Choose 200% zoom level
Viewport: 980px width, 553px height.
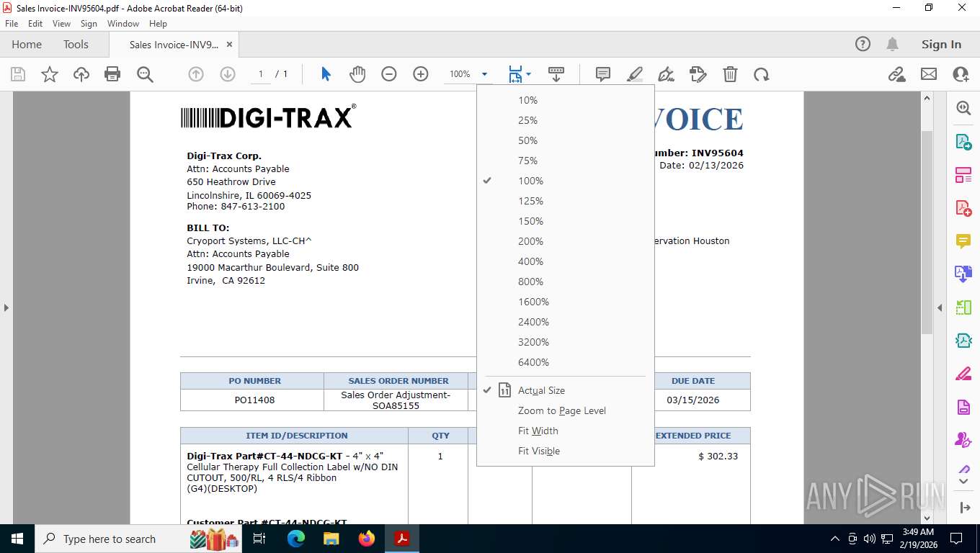point(566,241)
